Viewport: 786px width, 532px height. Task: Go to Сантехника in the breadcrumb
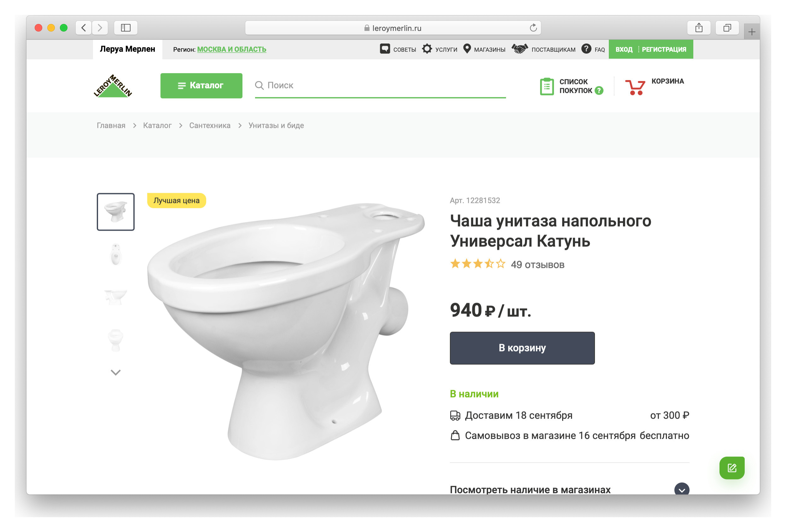point(210,125)
